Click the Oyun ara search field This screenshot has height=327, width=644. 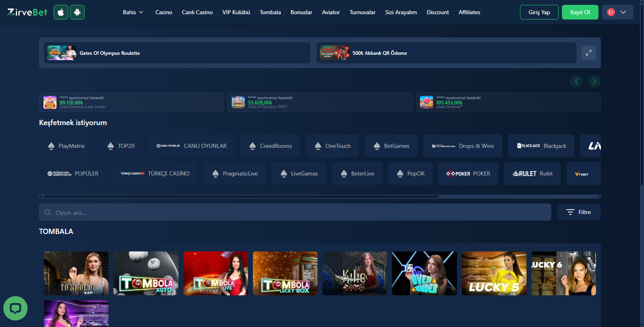pos(295,212)
